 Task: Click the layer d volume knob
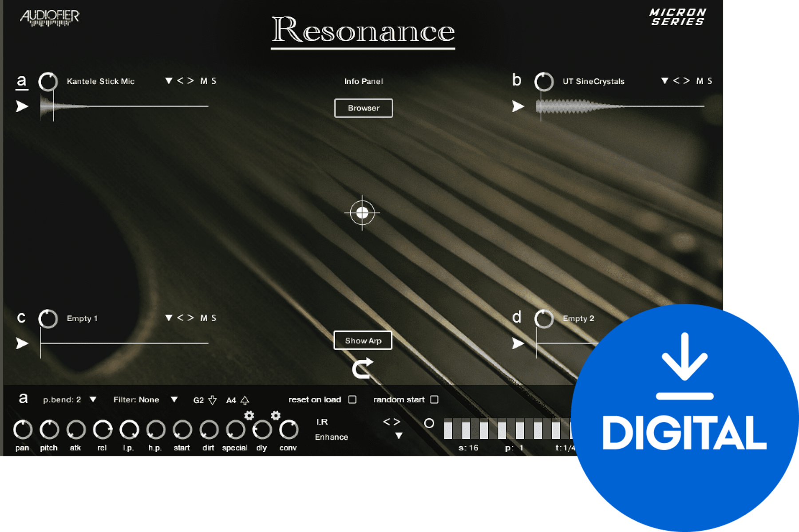pos(544,319)
